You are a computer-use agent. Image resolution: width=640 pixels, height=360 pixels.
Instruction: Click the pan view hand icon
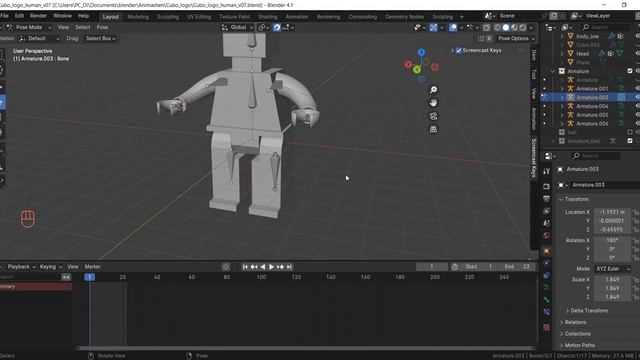point(433,103)
